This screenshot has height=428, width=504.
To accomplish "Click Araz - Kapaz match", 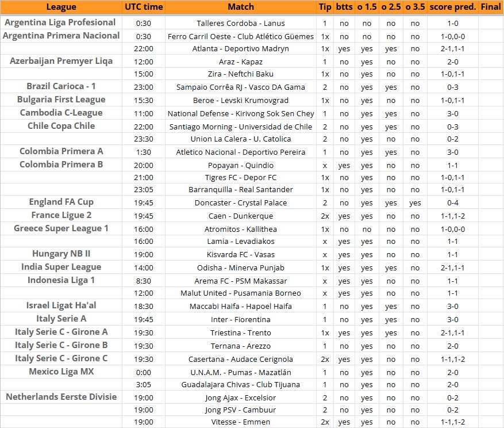I will [241, 62].
